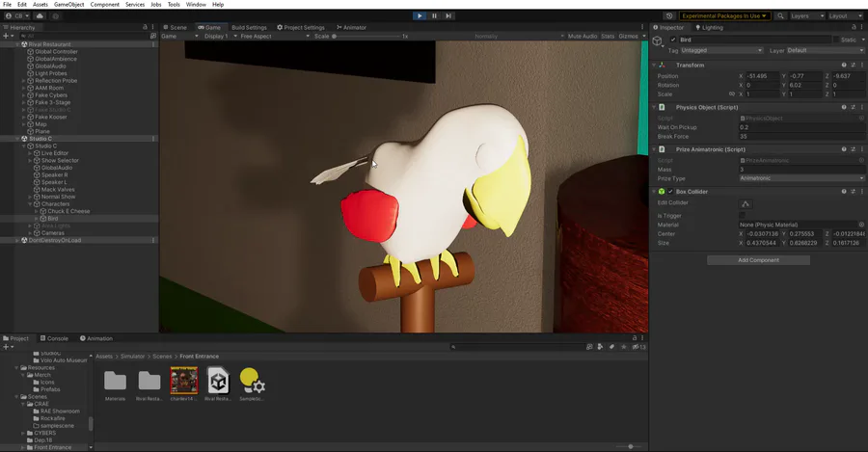Open the Layers dropdown in toolbar
The width and height of the screenshot is (868, 452).
[807, 16]
